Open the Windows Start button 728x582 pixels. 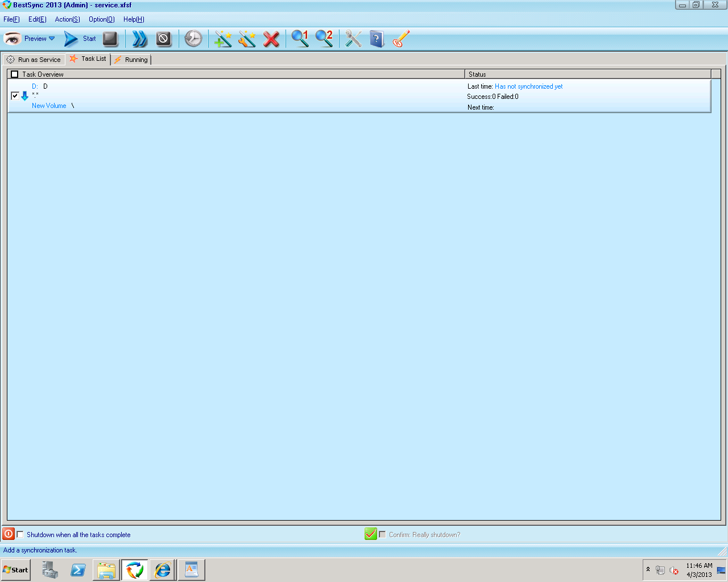coord(15,570)
